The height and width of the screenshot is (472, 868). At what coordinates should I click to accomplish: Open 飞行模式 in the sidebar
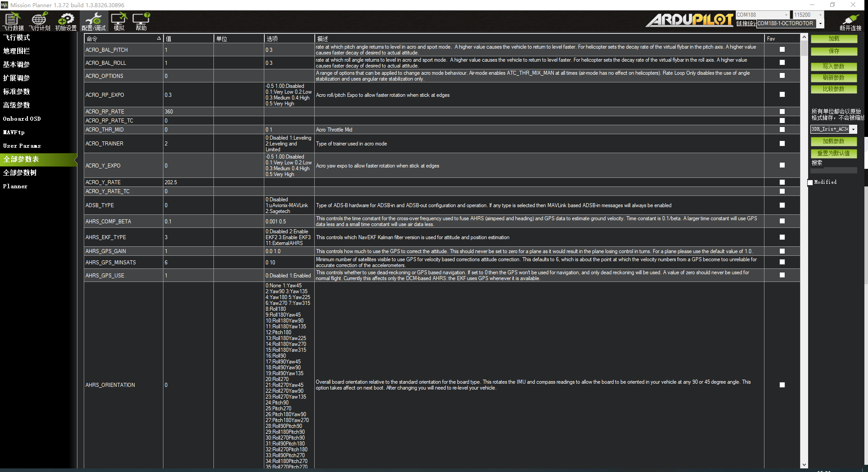17,38
